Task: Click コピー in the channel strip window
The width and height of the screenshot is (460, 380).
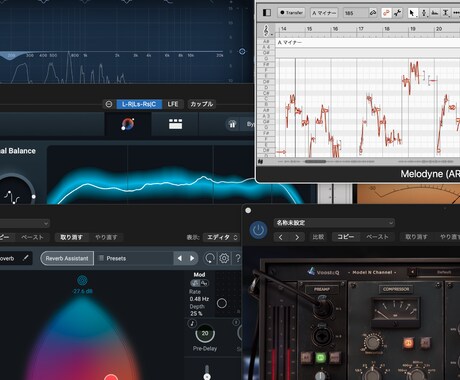Action: click(x=346, y=237)
